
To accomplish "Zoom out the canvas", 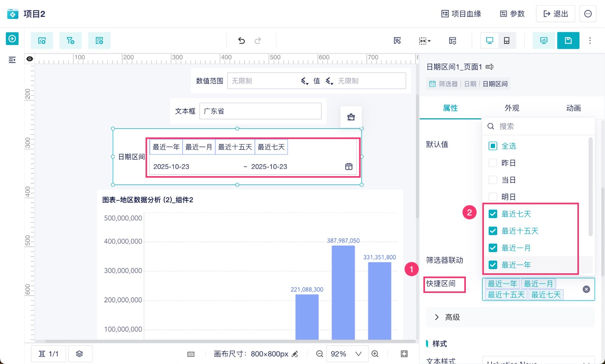I will tap(320, 354).
